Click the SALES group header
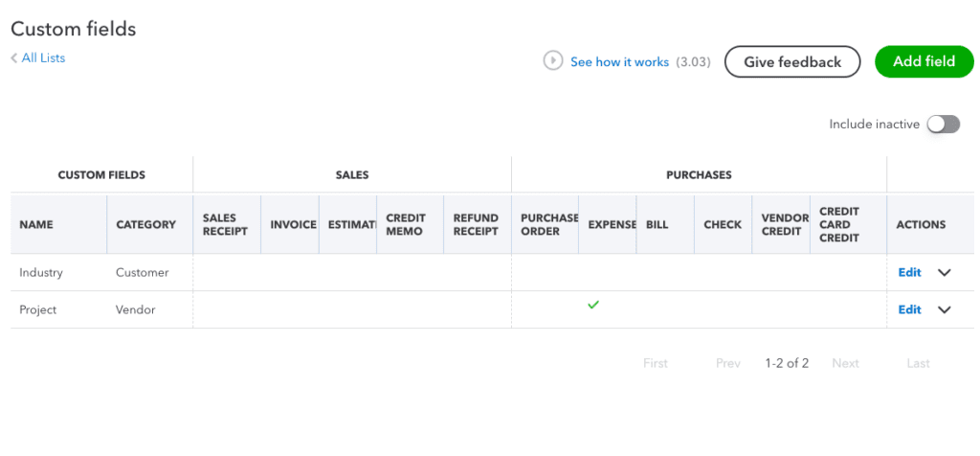Image resolution: width=980 pixels, height=456 pixels. point(352,175)
